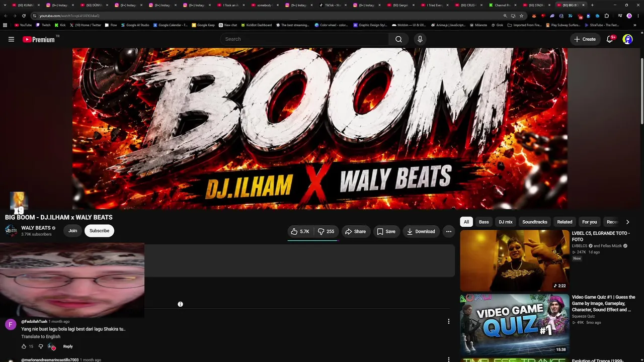Open the Twitch bookmark
This screenshot has height=362, width=644.
point(43,25)
